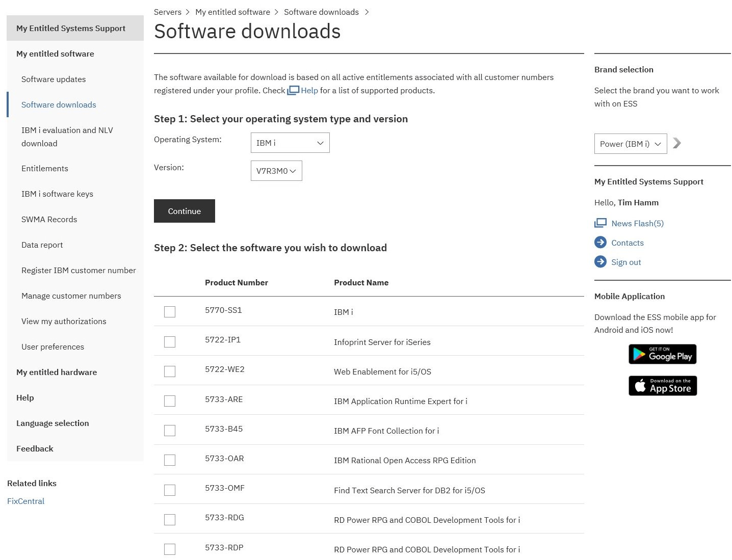Click IBM Application Runtime Expert for i
This screenshot has height=560, width=732.
coord(401,401)
